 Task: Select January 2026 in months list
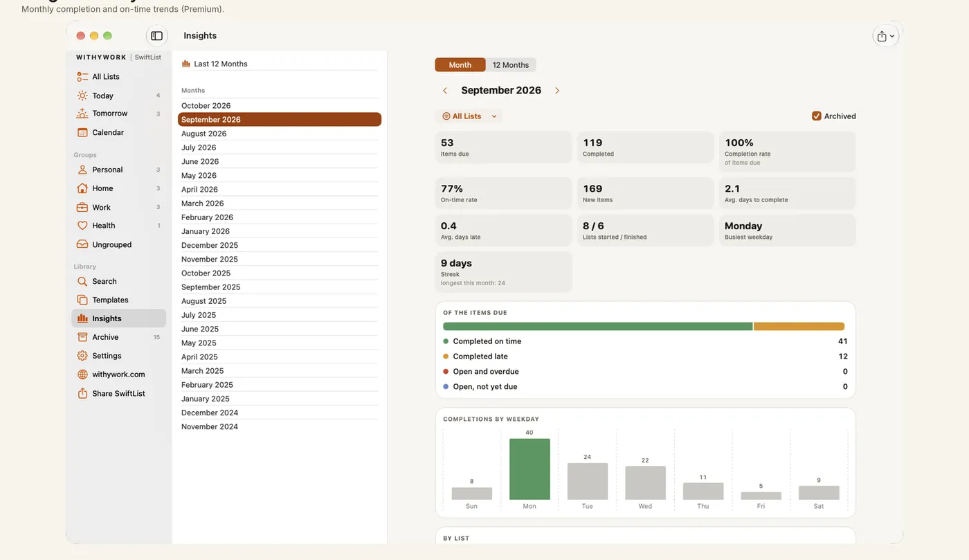280,231
